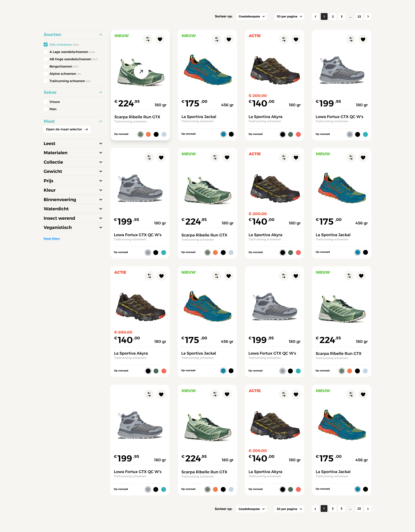Enable the Bergschoenen checkbox
This screenshot has width=415, height=532.
pos(46,66)
